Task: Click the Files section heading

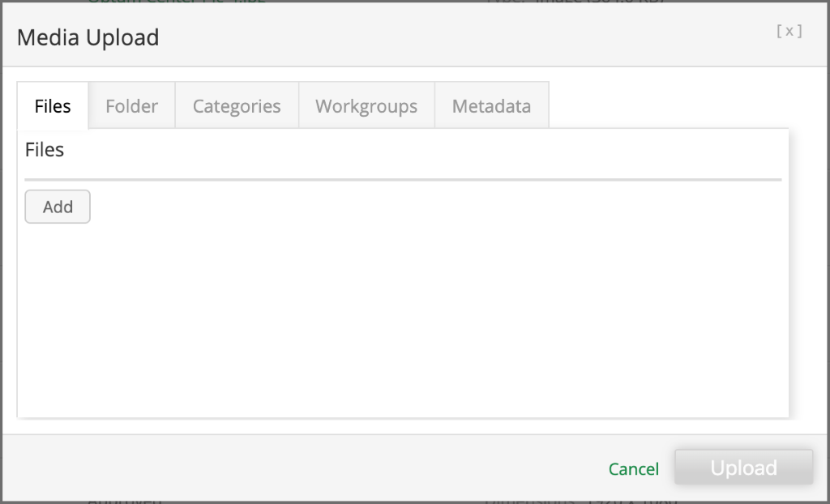Action: coord(45,150)
